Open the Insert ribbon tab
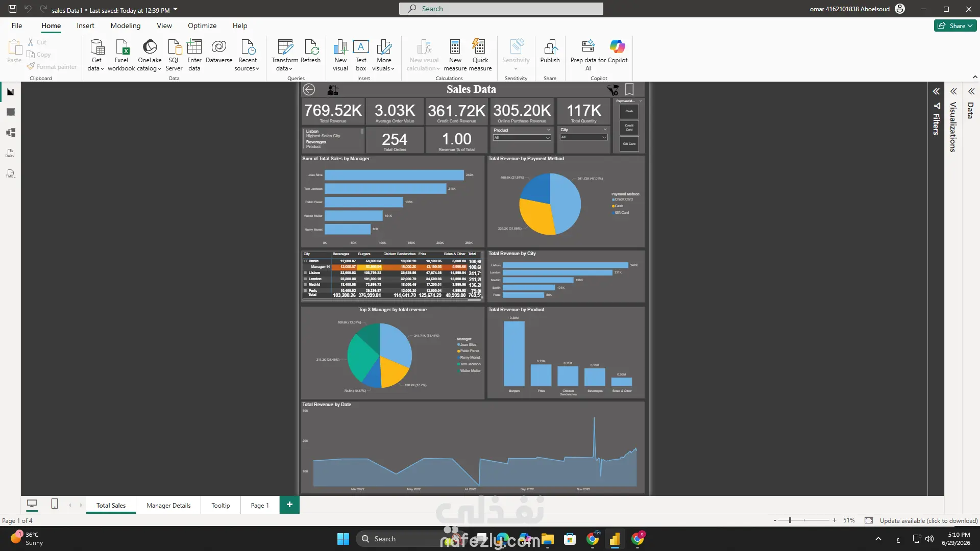The width and height of the screenshot is (980, 551). pos(85,26)
